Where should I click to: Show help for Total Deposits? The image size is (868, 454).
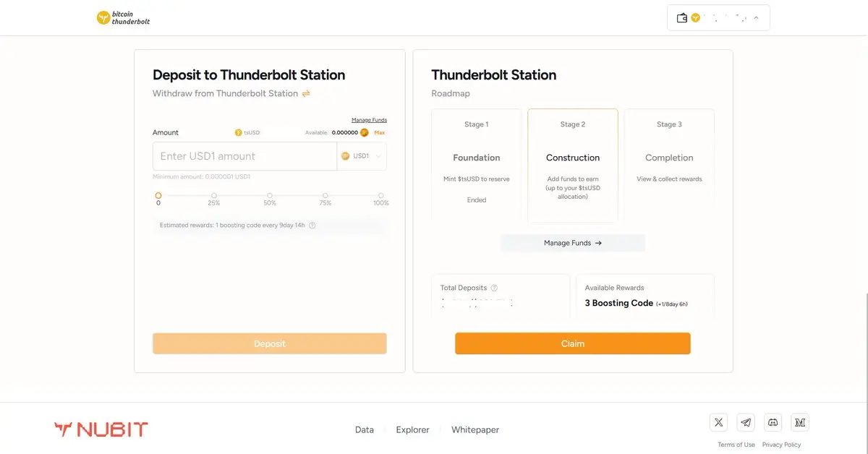494,288
